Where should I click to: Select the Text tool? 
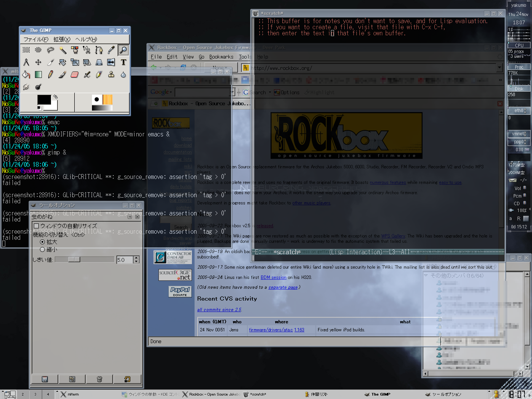click(x=123, y=62)
